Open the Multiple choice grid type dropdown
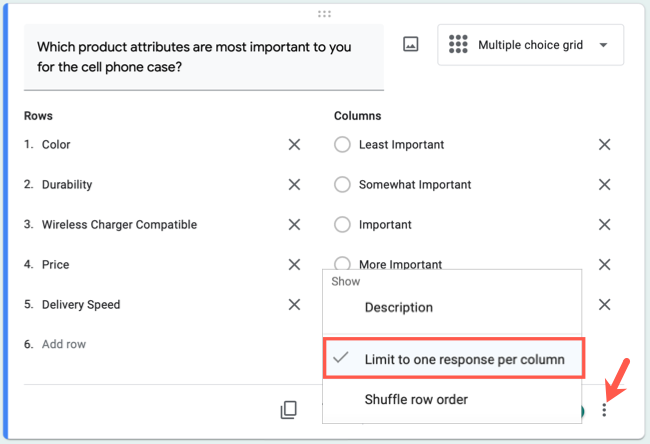The width and height of the screenshot is (650, 444). pyautogui.click(x=530, y=45)
